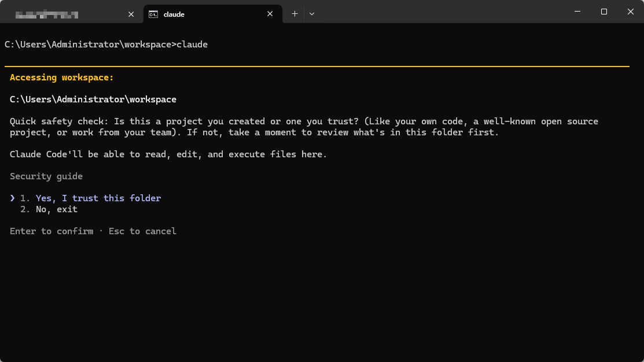Click the orange divider line
The height and width of the screenshot is (362, 644).
pyautogui.click(x=317, y=67)
